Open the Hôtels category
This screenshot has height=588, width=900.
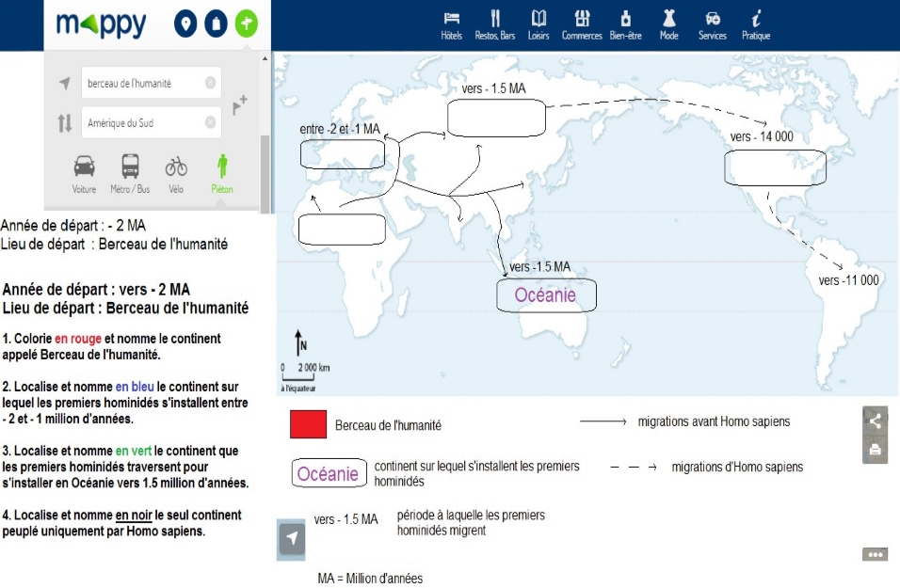coord(452,24)
